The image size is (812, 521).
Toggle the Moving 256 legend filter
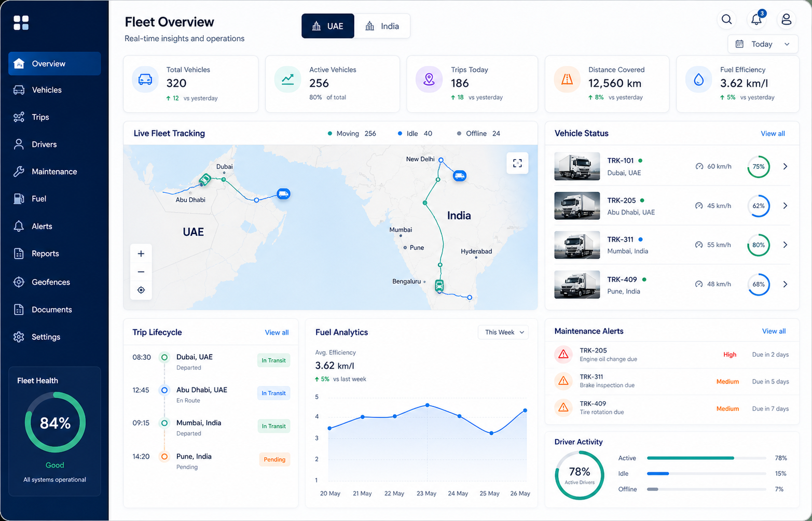pyautogui.click(x=352, y=133)
